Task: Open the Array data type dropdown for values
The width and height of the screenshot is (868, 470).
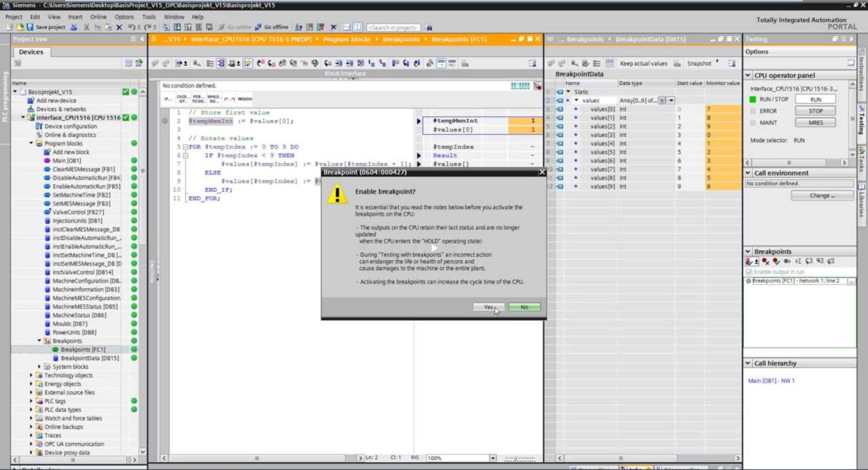Action: coord(670,100)
